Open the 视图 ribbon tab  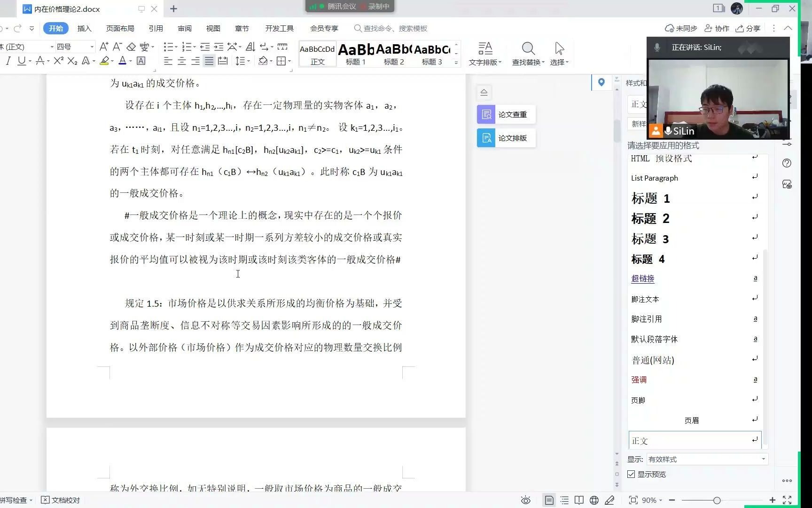[x=213, y=28]
